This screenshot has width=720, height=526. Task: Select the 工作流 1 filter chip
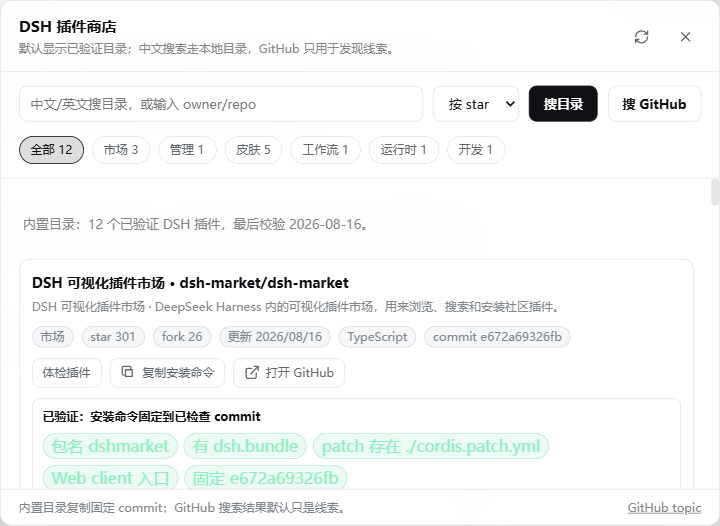[x=326, y=150]
